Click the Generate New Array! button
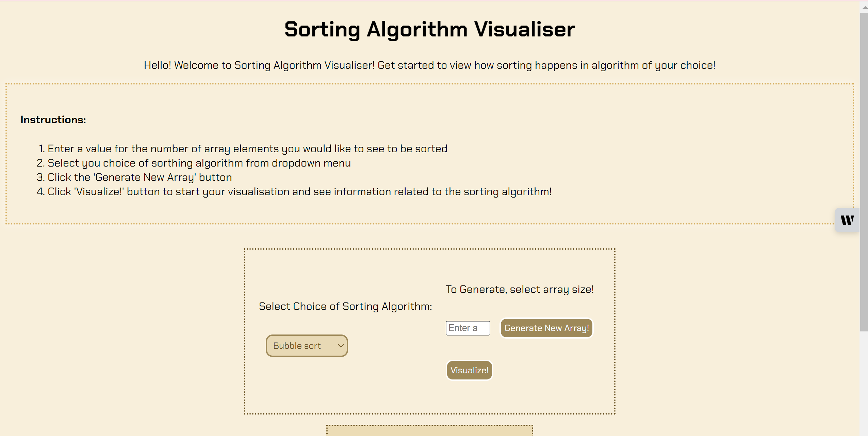Viewport: 868px width, 436px height. [x=546, y=328]
